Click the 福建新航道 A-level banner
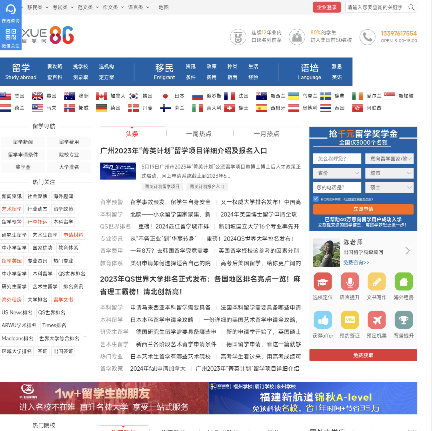The image size is (432, 431). pos(313,398)
